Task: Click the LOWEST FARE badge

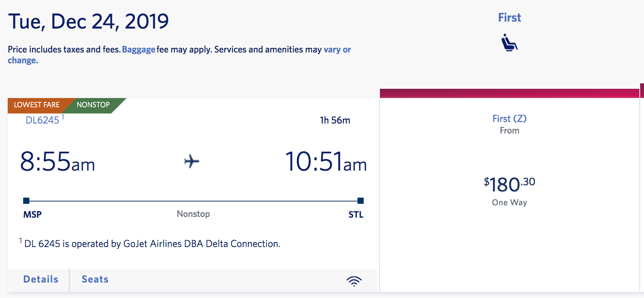Action: tap(37, 105)
